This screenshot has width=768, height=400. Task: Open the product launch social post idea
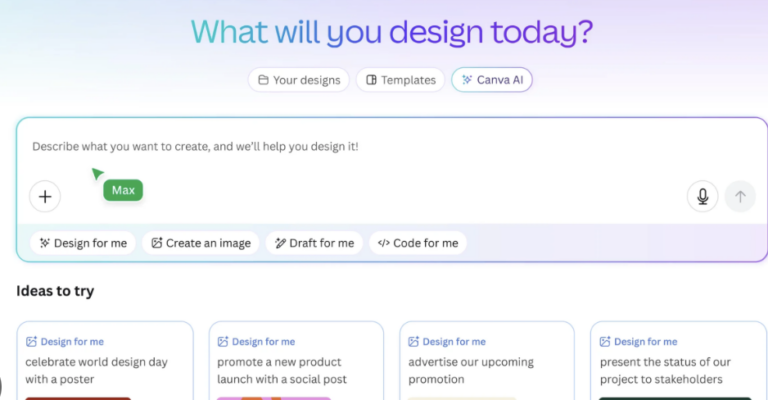(x=296, y=361)
